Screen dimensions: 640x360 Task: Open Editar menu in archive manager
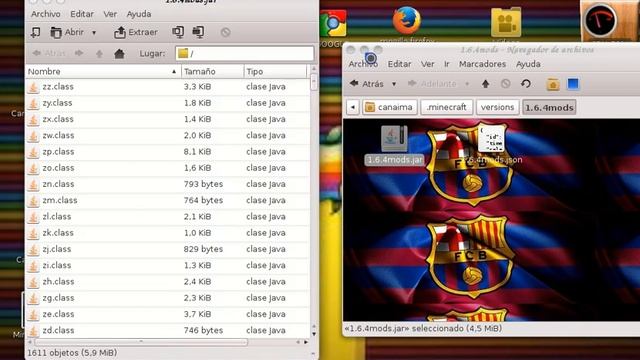pos(82,14)
